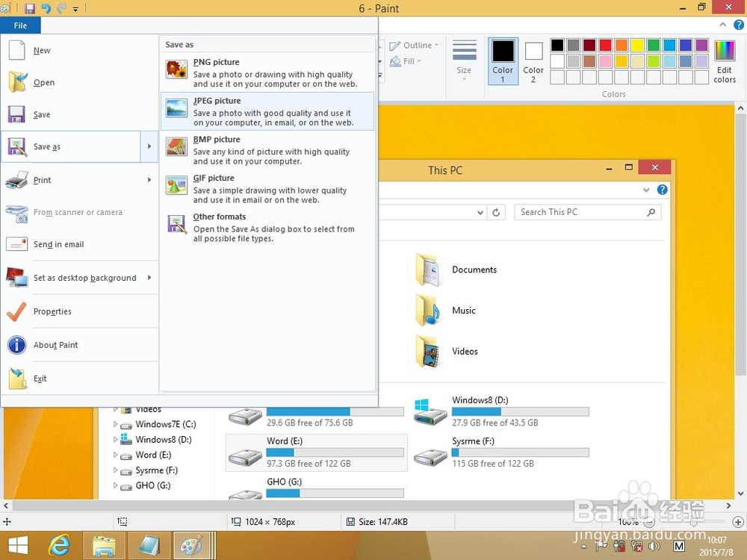Click File Explorer icon on taskbar
This screenshot has width=747, height=560.
pos(104,546)
